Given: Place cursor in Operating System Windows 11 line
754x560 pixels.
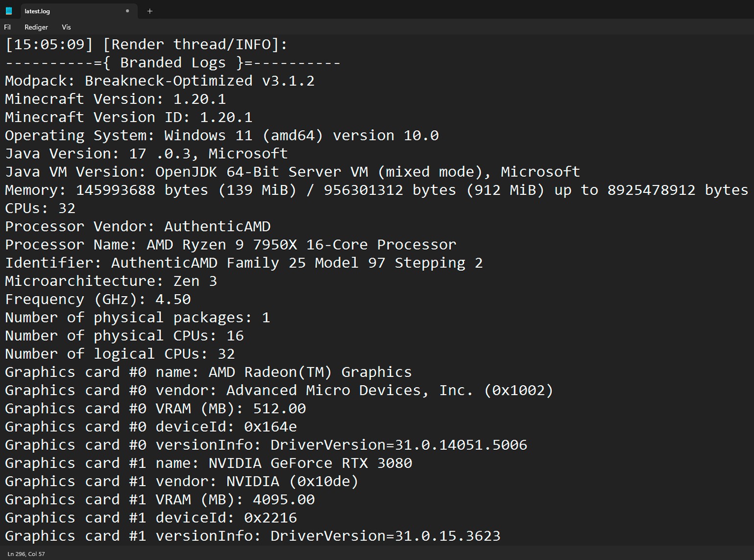Looking at the screenshot, I should tap(221, 136).
